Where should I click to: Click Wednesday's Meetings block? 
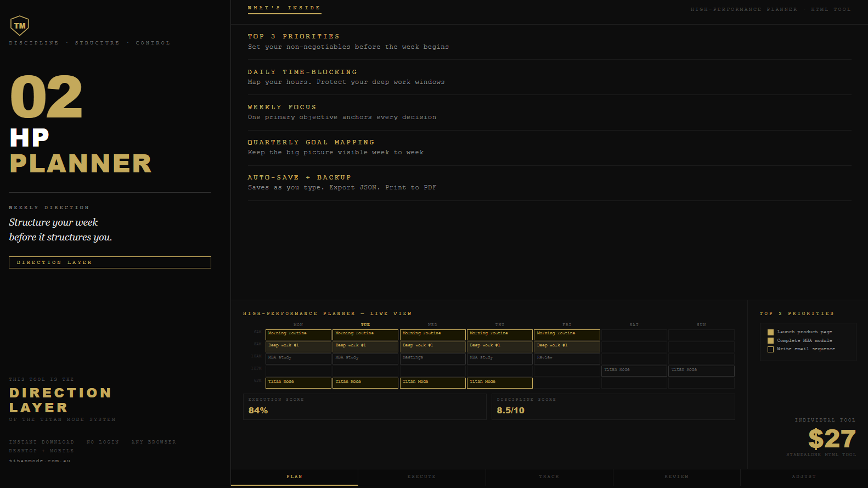click(433, 358)
